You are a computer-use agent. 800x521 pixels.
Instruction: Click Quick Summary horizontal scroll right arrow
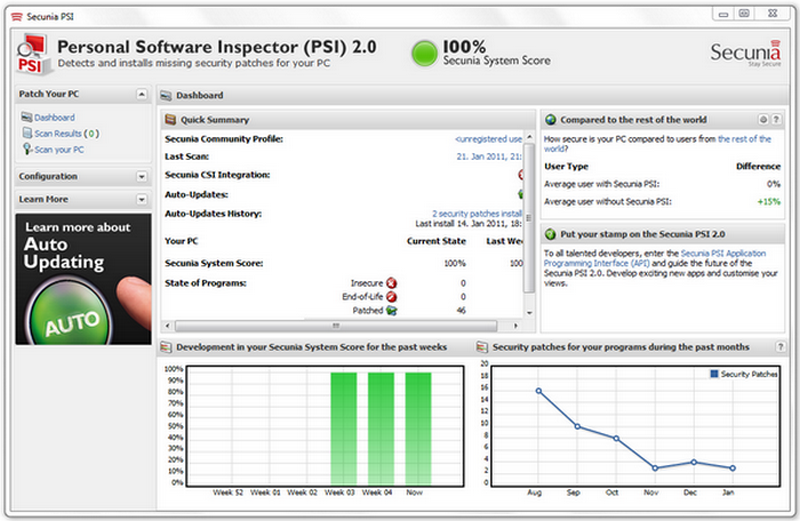tap(516, 326)
